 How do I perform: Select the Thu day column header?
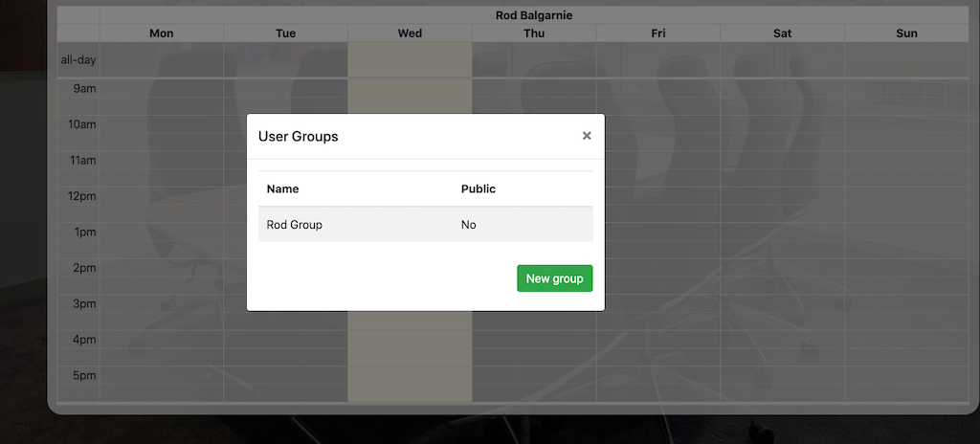(534, 33)
